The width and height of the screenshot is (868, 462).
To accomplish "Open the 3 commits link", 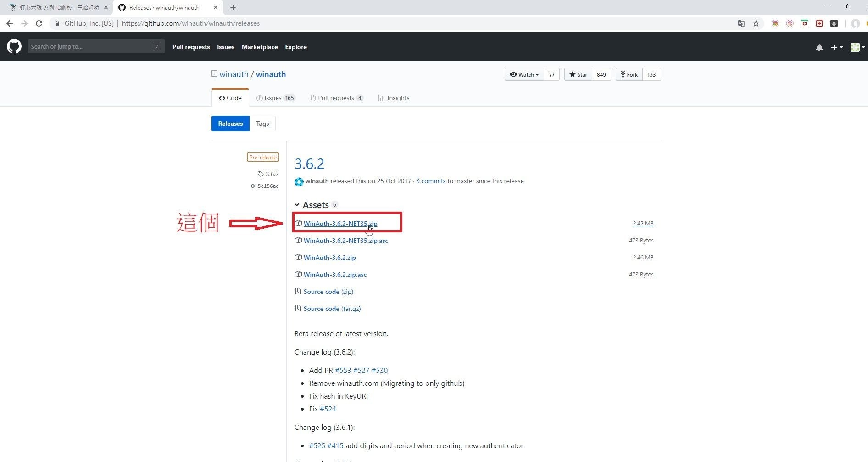I will click(x=431, y=181).
